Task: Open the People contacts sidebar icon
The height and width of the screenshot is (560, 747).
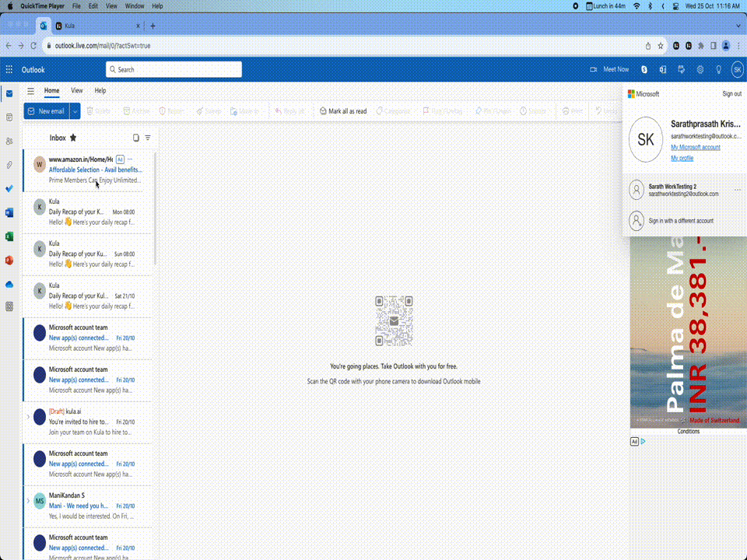Action: (x=9, y=141)
